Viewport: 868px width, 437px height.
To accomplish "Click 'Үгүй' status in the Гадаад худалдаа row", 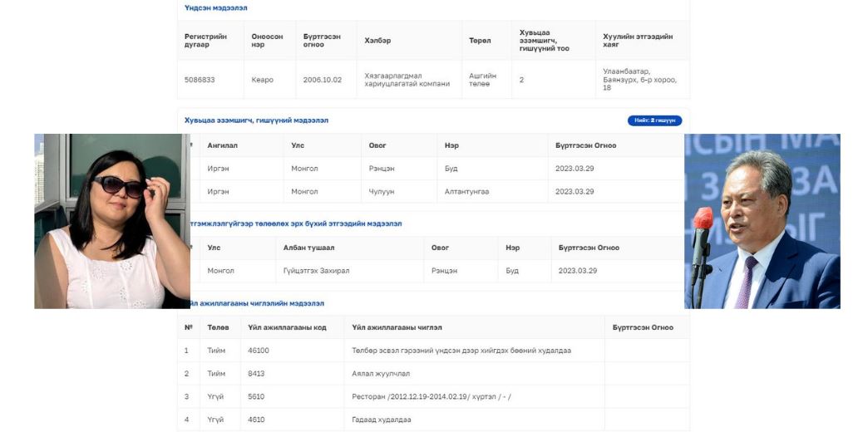I will (215, 420).
